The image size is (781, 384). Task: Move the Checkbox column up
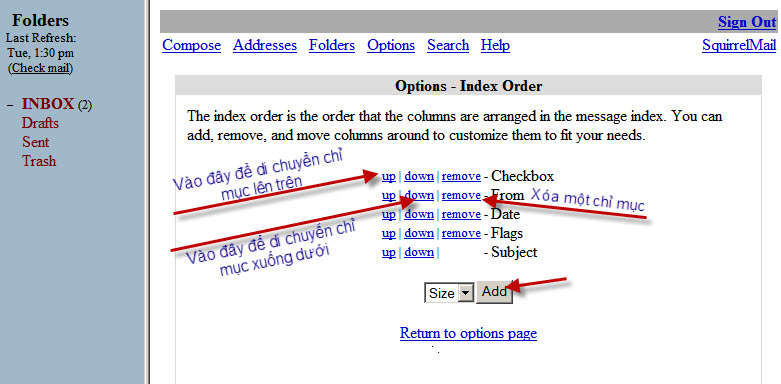(389, 176)
